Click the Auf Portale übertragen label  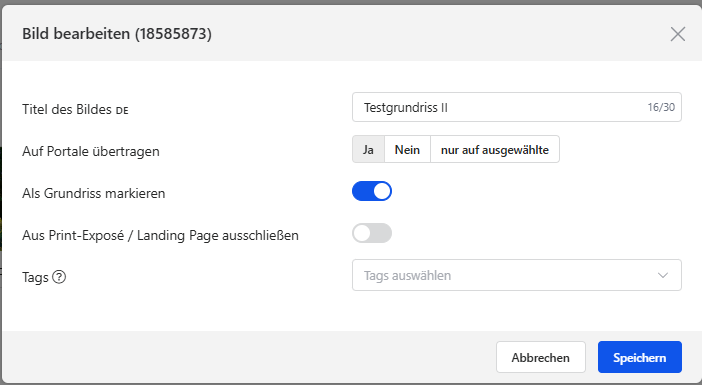pos(91,151)
